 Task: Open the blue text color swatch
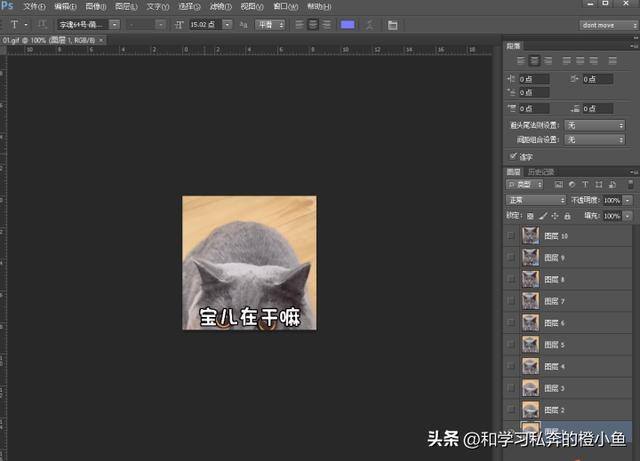pos(347,24)
